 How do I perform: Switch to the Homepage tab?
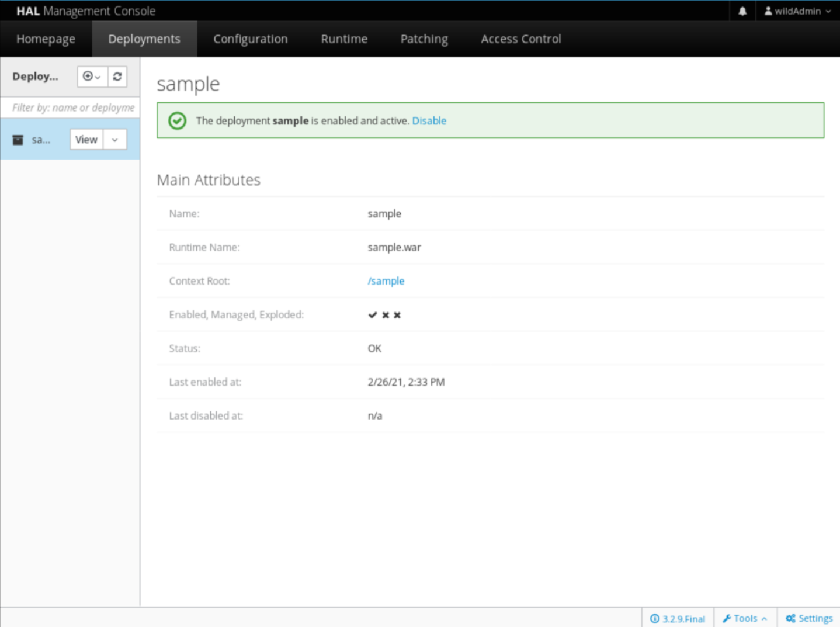(x=46, y=39)
